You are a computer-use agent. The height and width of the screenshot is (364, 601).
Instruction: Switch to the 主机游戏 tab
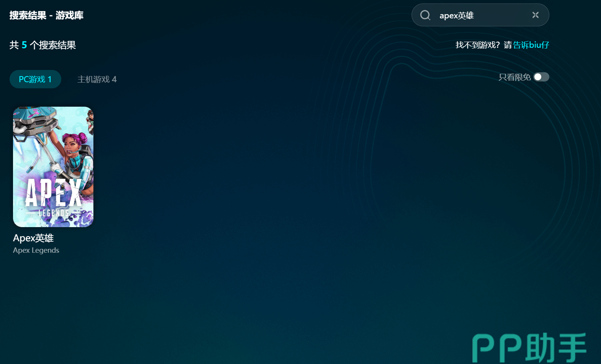coord(97,79)
